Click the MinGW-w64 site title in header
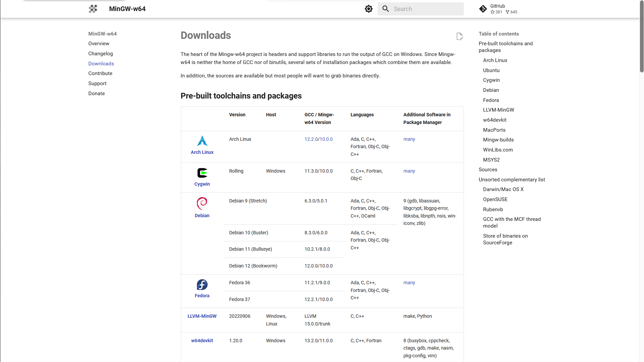Viewport: 644px width, 362px height. pos(127,9)
